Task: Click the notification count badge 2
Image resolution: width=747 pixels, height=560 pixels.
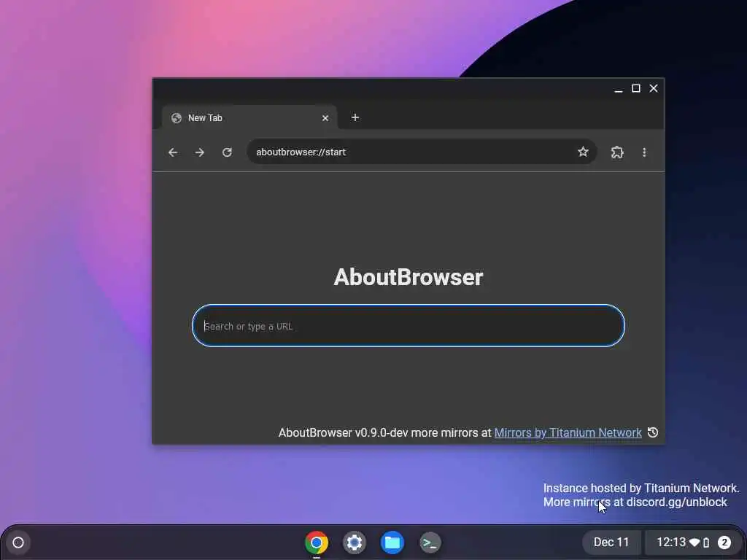Action: point(724,542)
